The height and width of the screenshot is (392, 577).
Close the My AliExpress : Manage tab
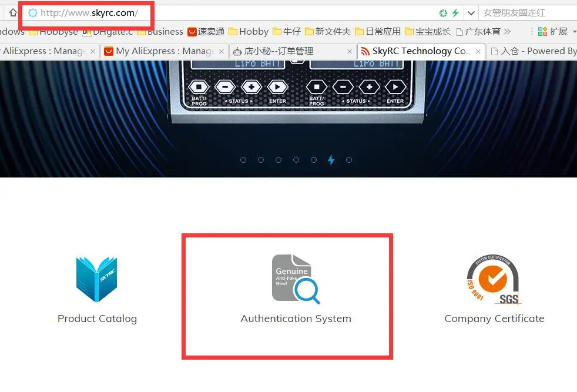tap(221, 52)
